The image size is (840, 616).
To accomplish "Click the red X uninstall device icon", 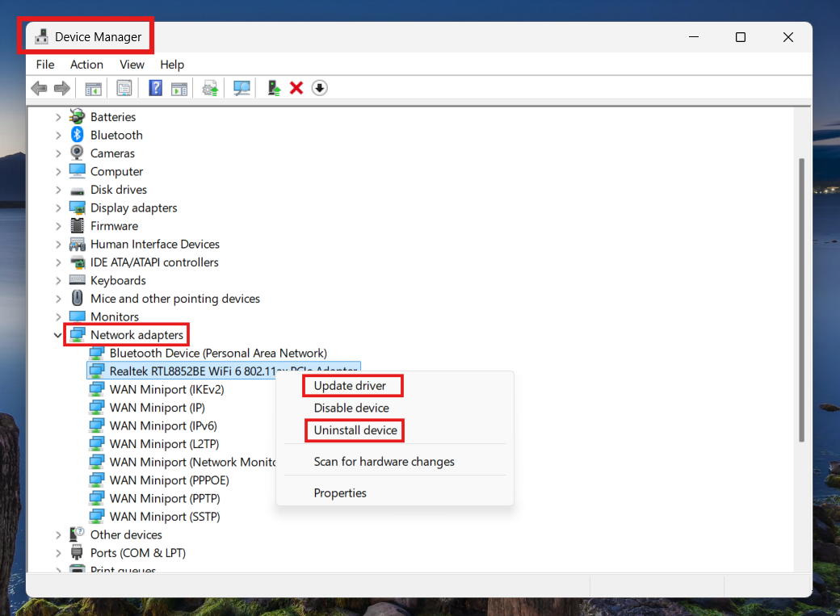I will pos(296,88).
